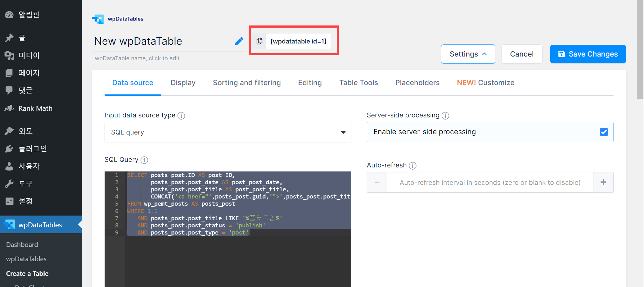Open the Placeholders tab
644x287 pixels.
click(x=417, y=83)
